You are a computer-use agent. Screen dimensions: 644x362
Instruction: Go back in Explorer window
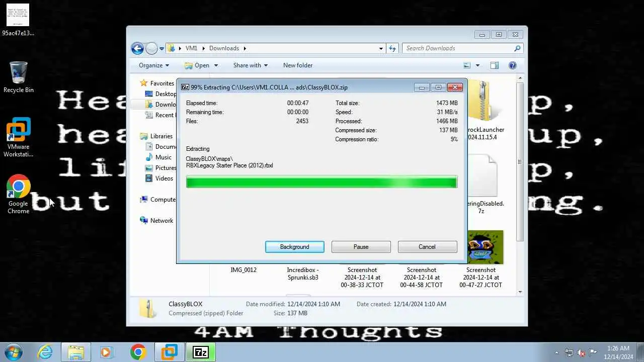coord(137,48)
